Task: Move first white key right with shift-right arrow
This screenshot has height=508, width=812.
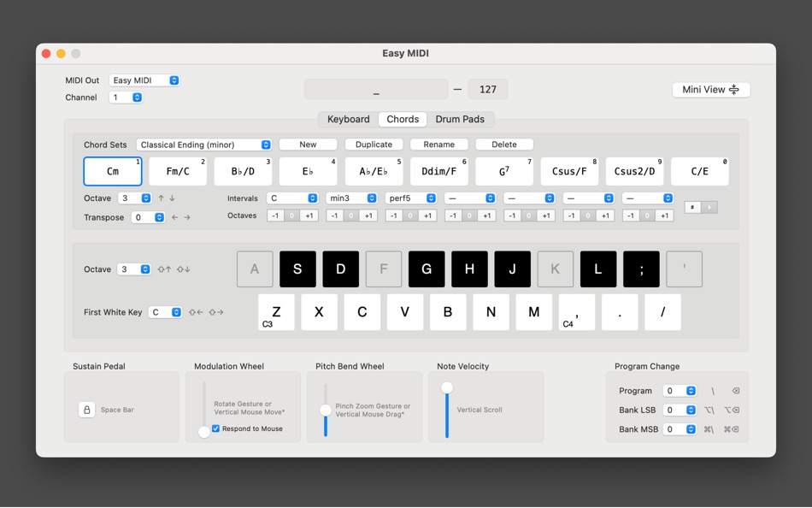Action: (216, 312)
